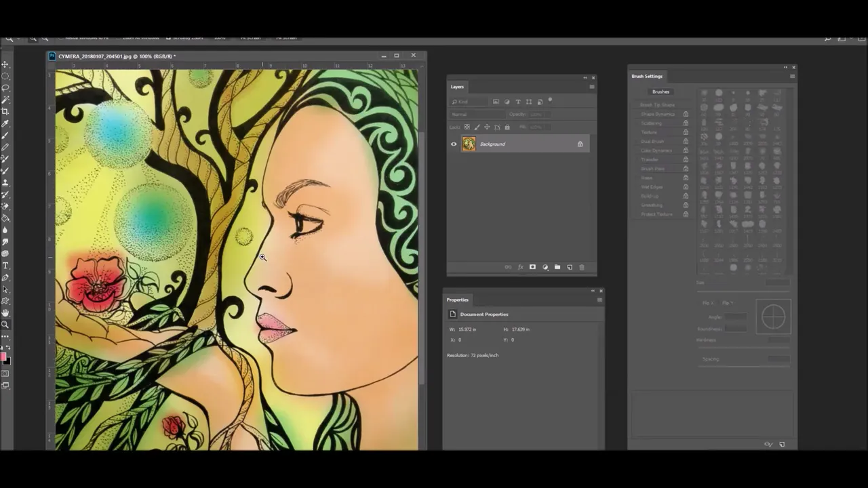Click the create new layer icon
The height and width of the screenshot is (488, 868).
pyautogui.click(x=570, y=267)
